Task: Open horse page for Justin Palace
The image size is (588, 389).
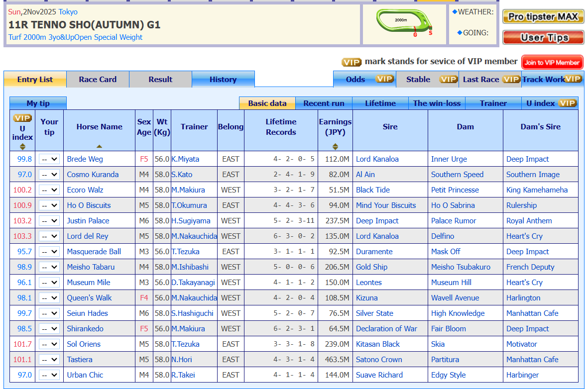Action: coord(88,221)
